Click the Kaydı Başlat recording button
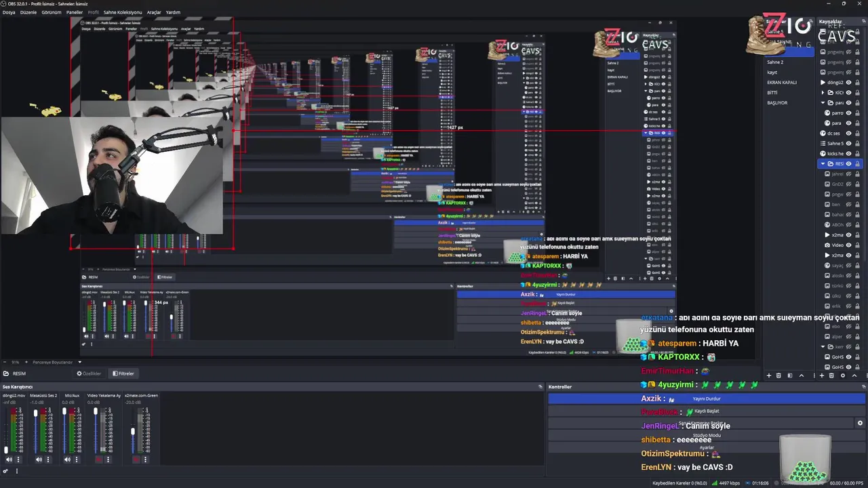This screenshot has width=868, height=488. 707,411
